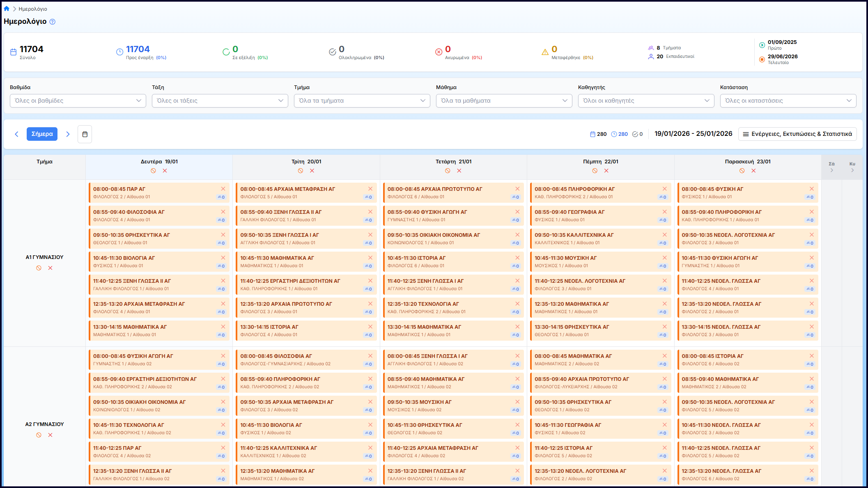The width and height of the screenshot is (868, 488).
Task: Click the Σήμερα button
Action: point(42,134)
